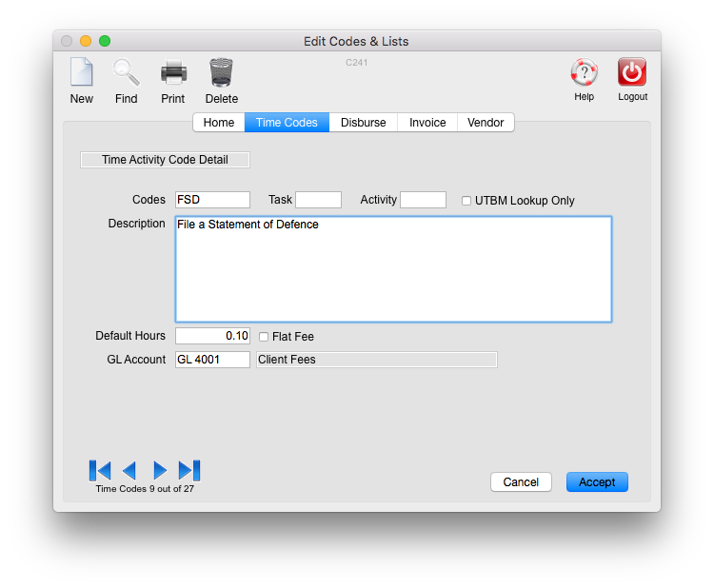Click the Print printer icon

coord(173,73)
